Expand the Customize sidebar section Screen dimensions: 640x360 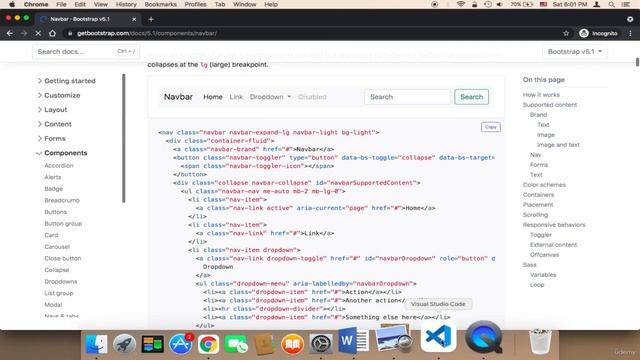point(58,95)
